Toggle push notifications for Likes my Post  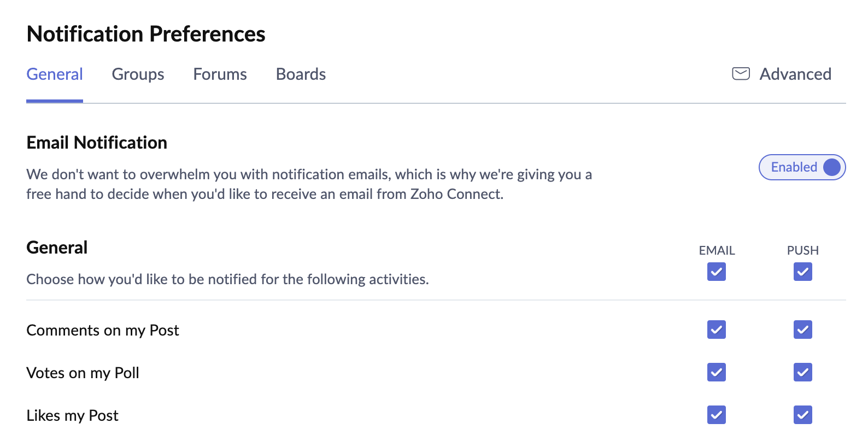[802, 415]
